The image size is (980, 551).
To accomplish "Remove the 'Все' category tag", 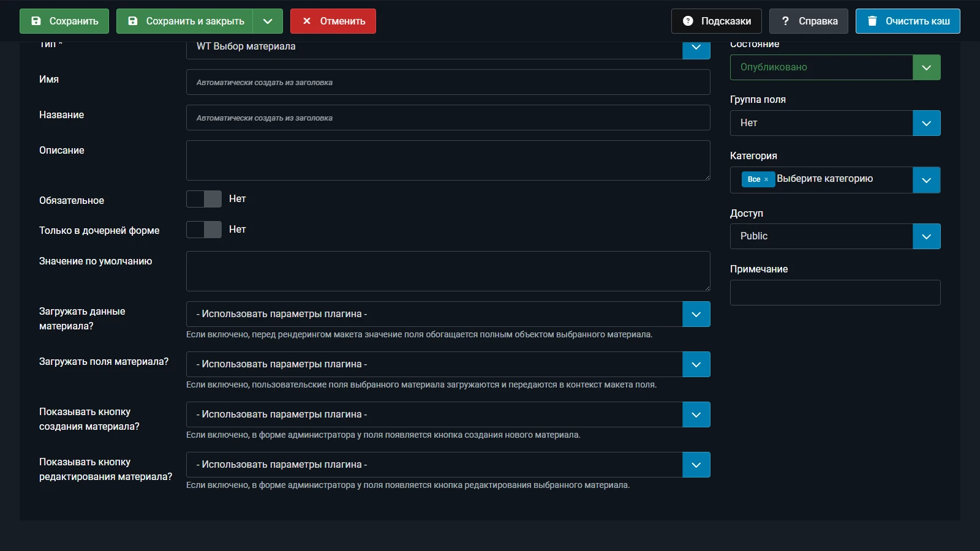I will (x=766, y=179).
